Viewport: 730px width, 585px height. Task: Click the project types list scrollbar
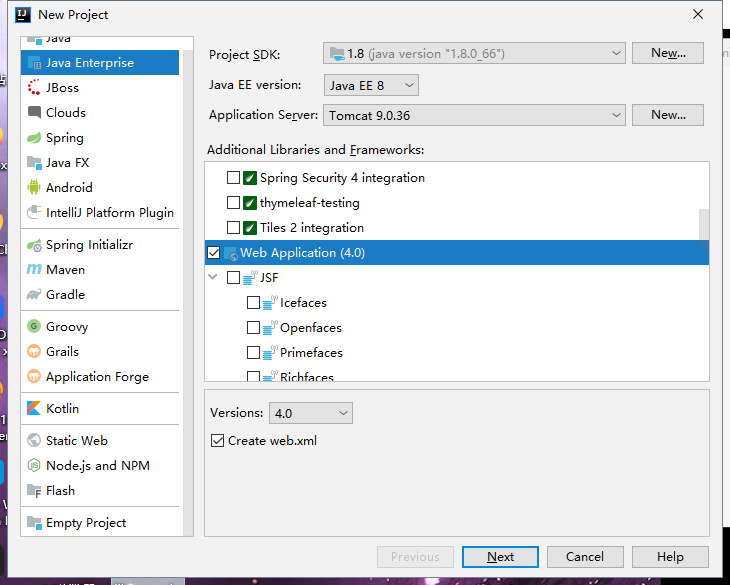tap(188, 293)
